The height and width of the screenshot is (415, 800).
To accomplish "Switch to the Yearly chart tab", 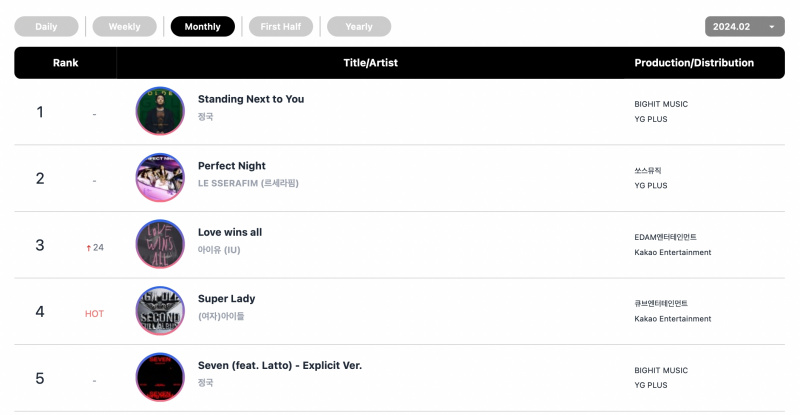I will pyautogui.click(x=359, y=27).
